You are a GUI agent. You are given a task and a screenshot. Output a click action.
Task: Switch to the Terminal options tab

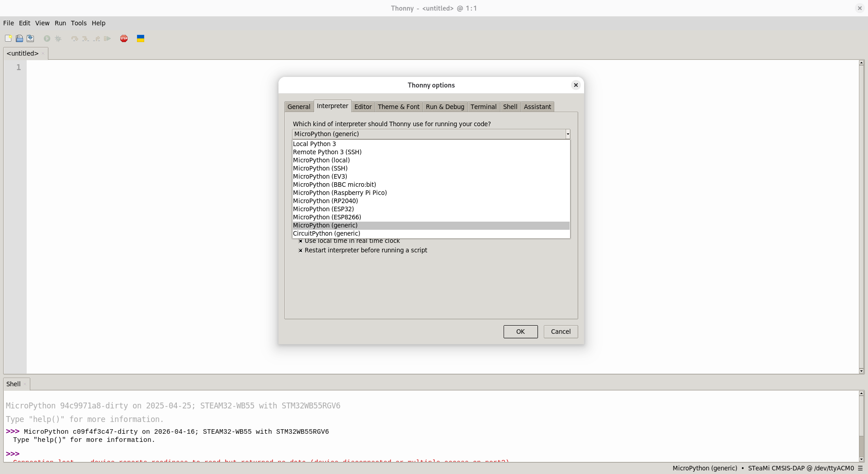point(483,107)
